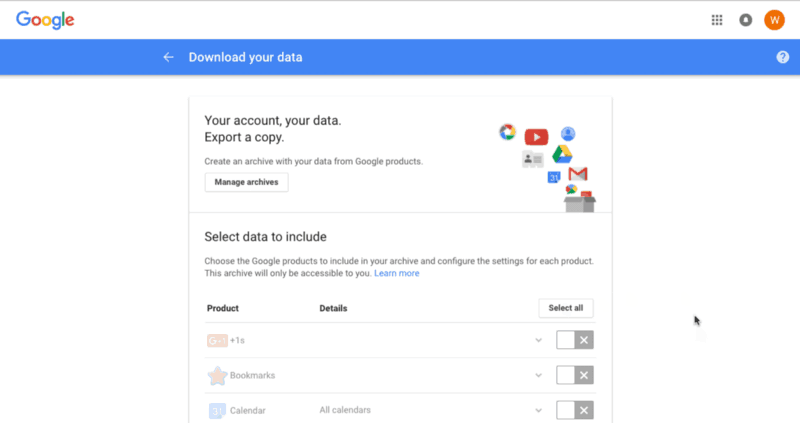This screenshot has height=423, width=800.
Task: Expand the Calendar row chevron
Action: (x=538, y=410)
